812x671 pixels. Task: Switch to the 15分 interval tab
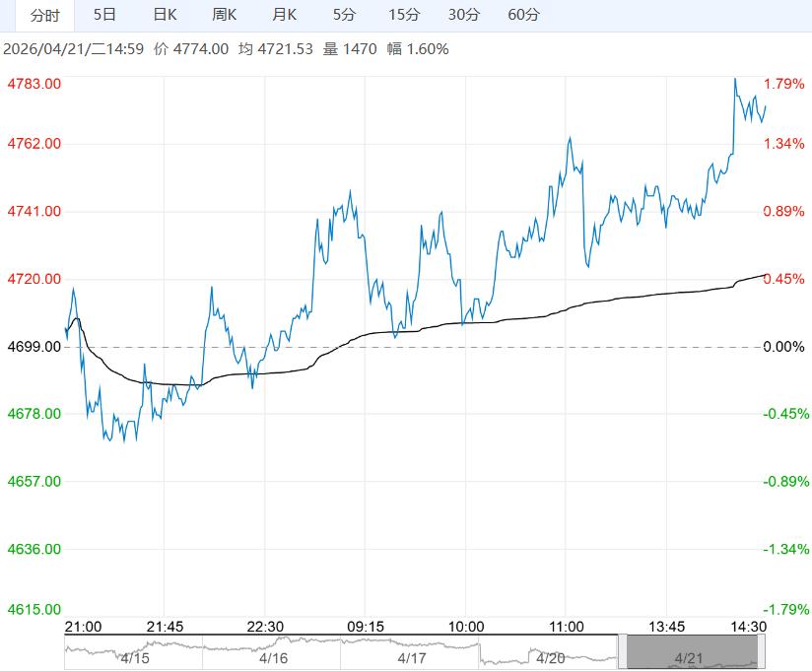(x=404, y=15)
